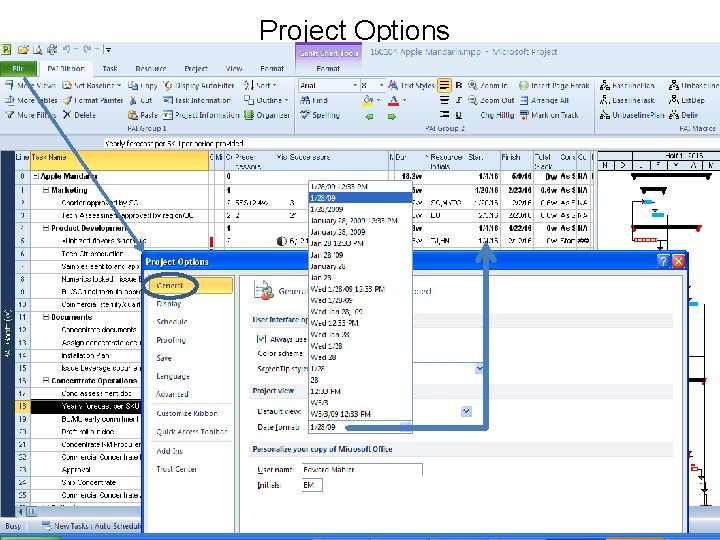Toggle Underline formatting
Screen dimensions: 720x540
458,115
